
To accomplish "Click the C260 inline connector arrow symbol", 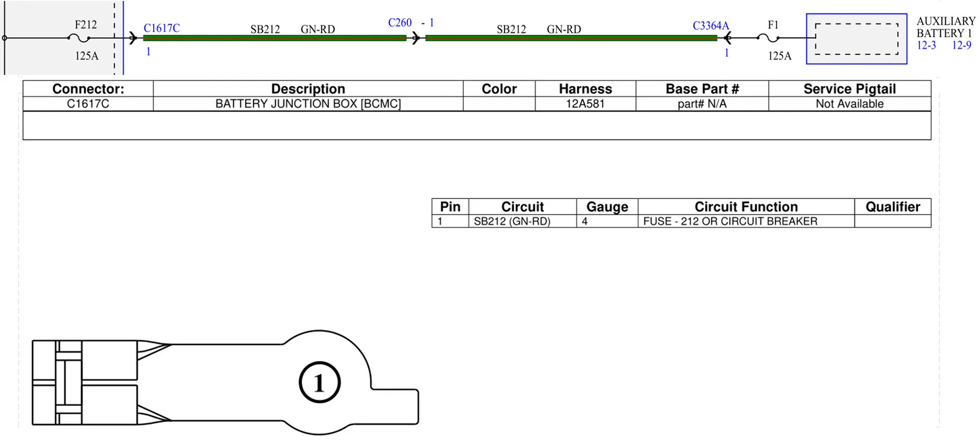I will [416, 38].
